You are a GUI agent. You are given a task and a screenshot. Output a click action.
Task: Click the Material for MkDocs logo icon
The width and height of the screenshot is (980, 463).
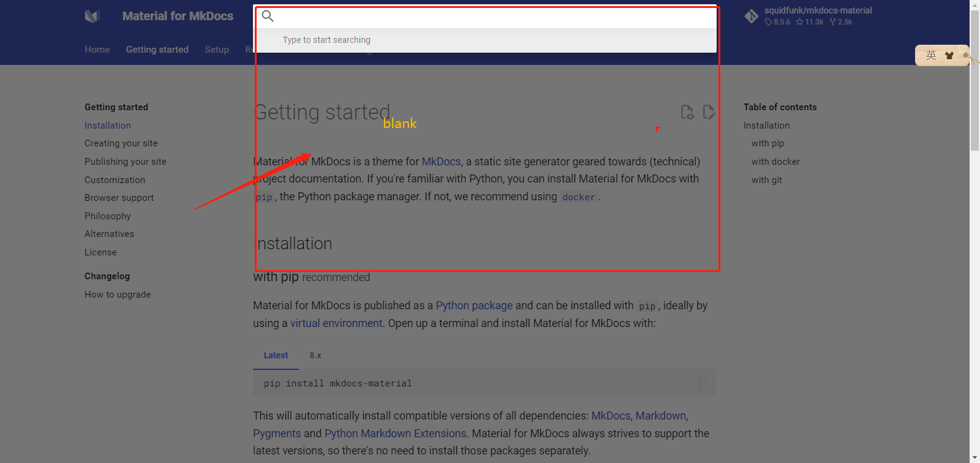point(92,17)
